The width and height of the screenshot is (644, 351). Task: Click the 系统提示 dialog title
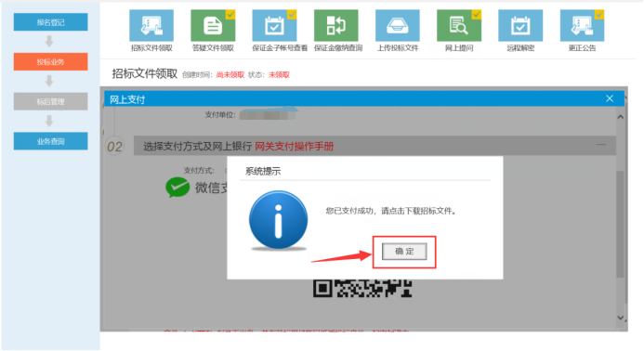pos(263,171)
